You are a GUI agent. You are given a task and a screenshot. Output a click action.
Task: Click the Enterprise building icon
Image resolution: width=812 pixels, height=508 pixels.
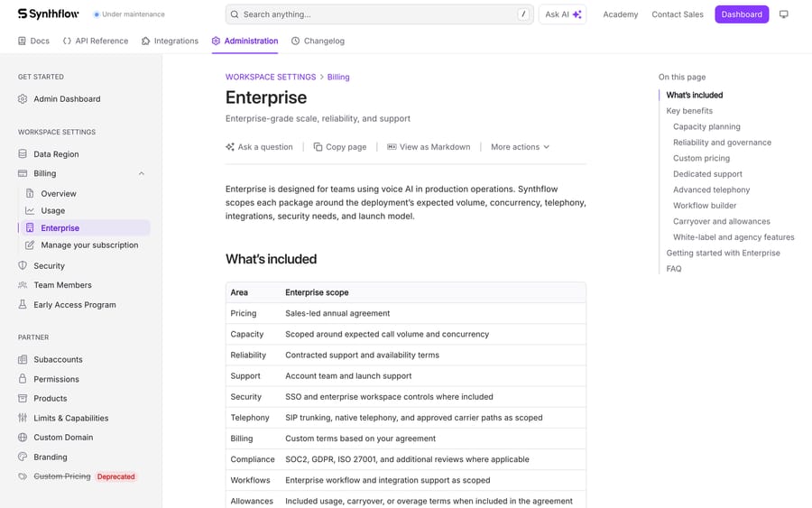tap(30, 228)
